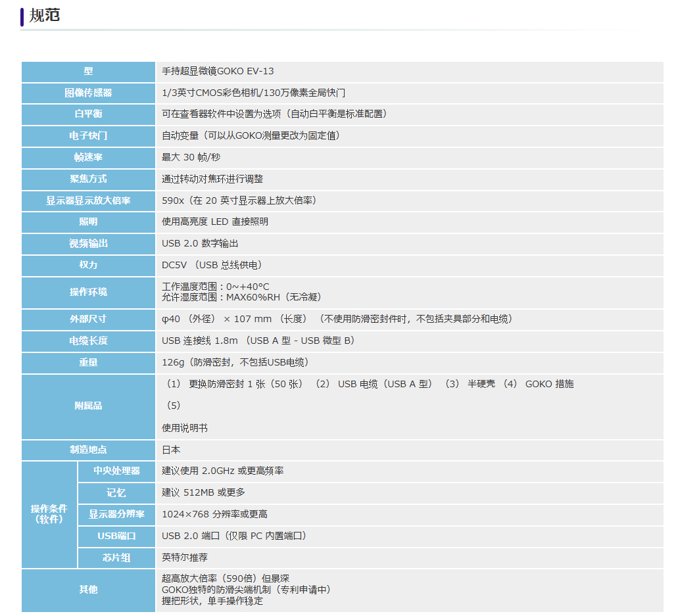Select the 芯片组 sub-label cell
678x616 pixels.
tap(117, 558)
